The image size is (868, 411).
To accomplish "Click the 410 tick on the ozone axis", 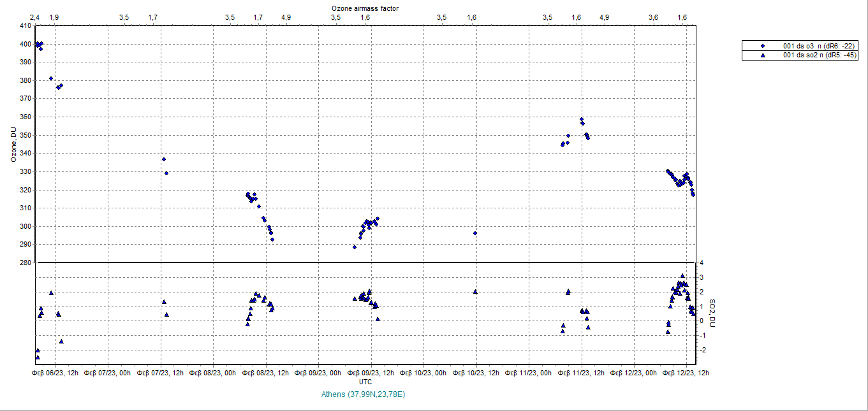I will [x=25, y=26].
